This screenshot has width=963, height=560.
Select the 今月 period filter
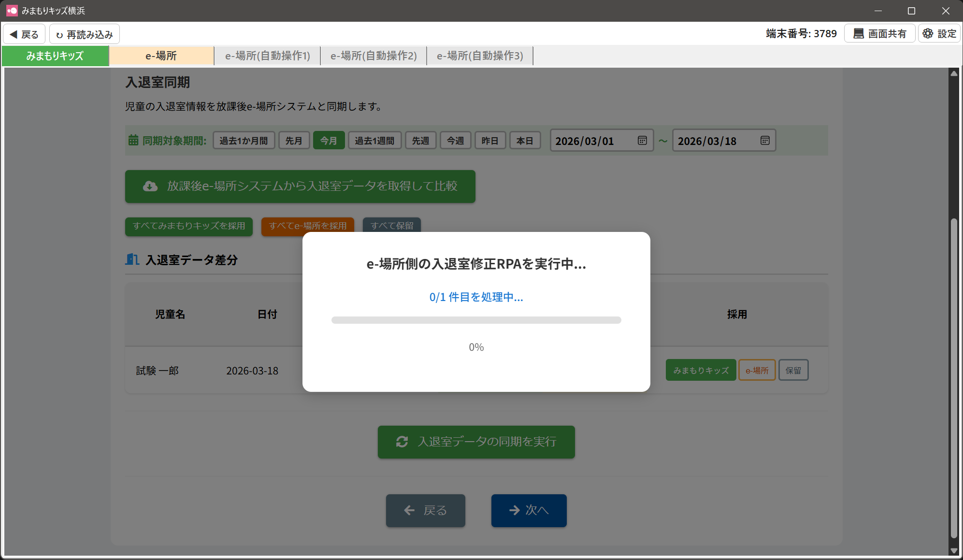[x=329, y=141]
